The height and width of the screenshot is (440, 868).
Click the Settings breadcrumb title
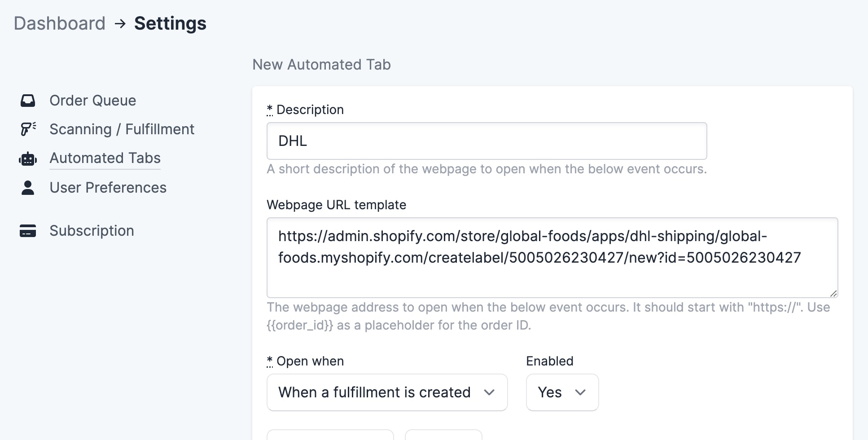(170, 23)
